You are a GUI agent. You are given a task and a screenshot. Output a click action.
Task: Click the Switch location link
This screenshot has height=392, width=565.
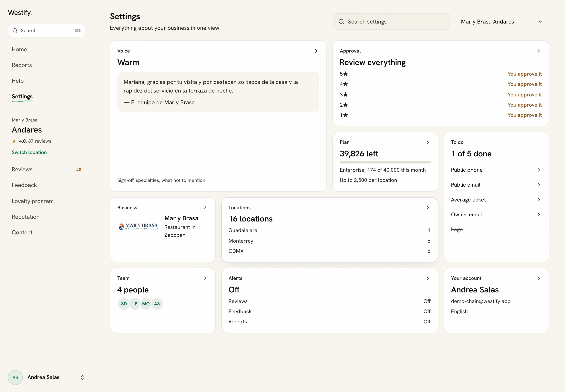tap(29, 152)
